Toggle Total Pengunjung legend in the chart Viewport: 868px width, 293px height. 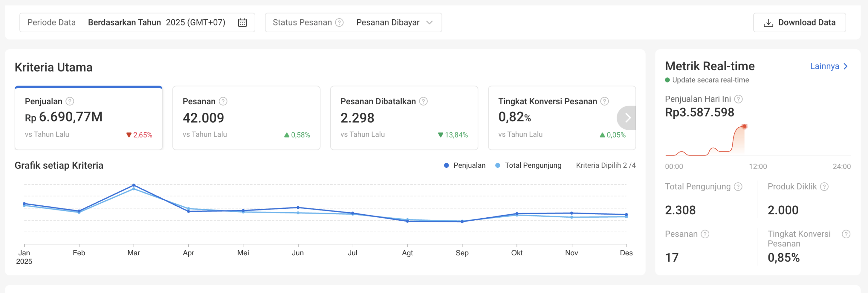pos(528,165)
